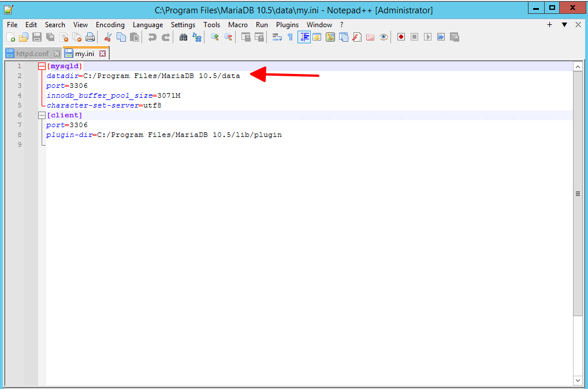Close all documents toolbar icon
The width and height of the screenshot is (588, 389).
point(77,37)
